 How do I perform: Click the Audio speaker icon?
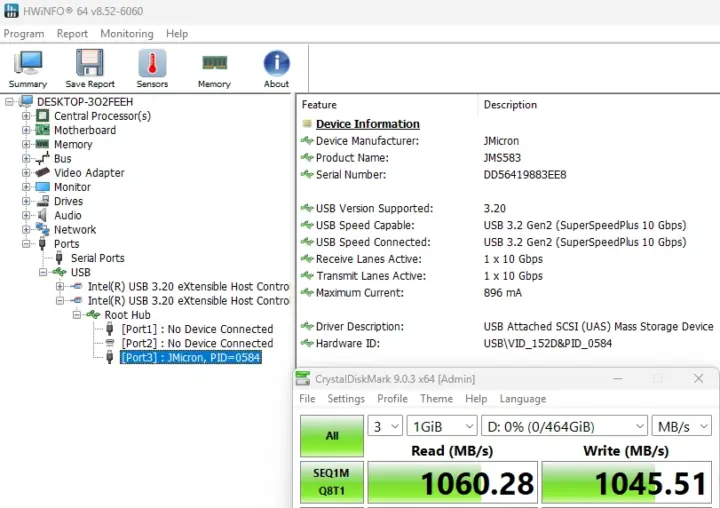(42, 215)
